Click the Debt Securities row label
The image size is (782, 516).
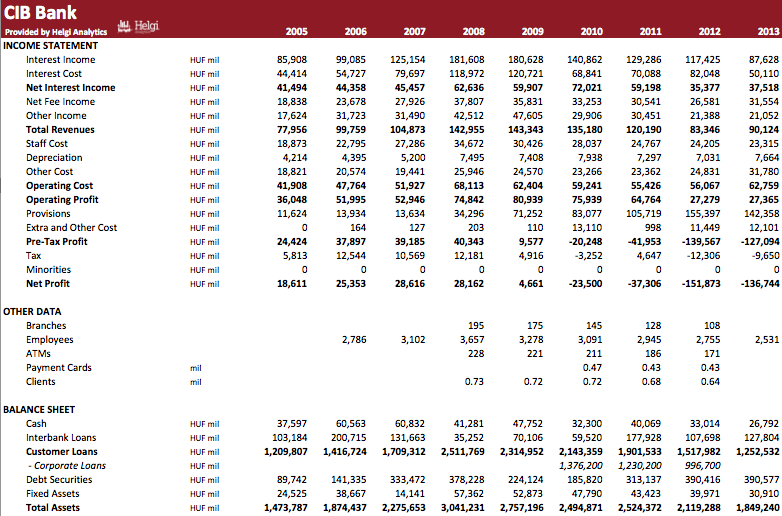(x=59, y=480)
